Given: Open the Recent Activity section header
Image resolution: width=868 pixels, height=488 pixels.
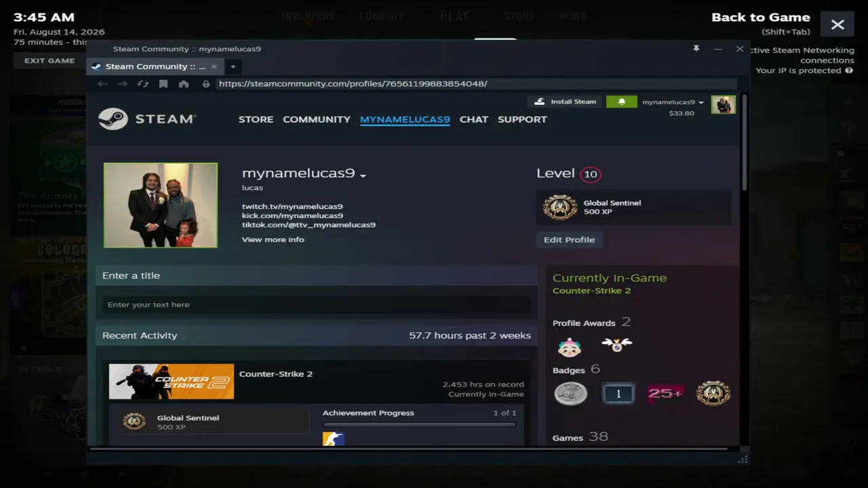Looking at the screenshot, I should pyautogui.click(x=140, y=335).
